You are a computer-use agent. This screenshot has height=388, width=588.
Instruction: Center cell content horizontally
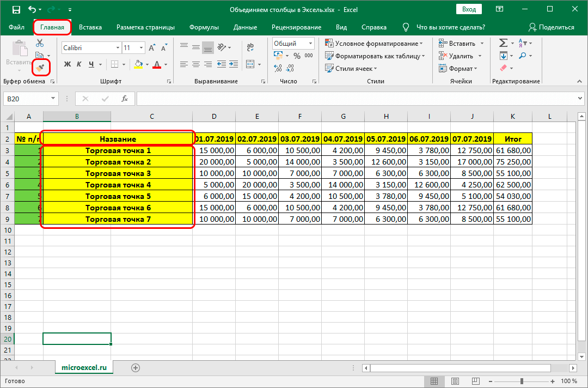click(196, 64)
